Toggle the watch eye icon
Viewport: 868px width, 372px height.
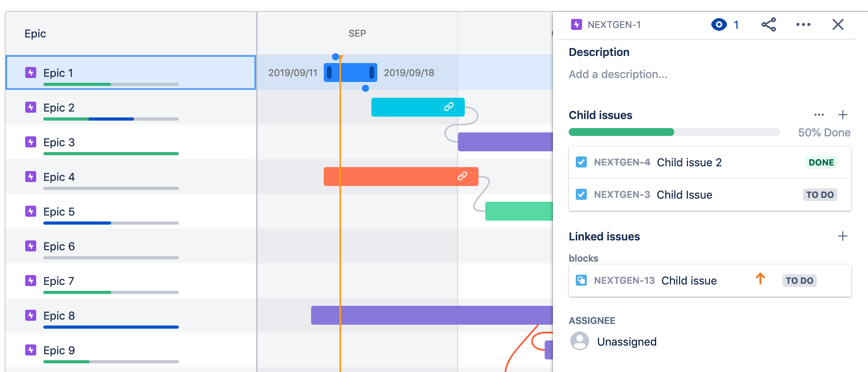click(x=719, y=25)
